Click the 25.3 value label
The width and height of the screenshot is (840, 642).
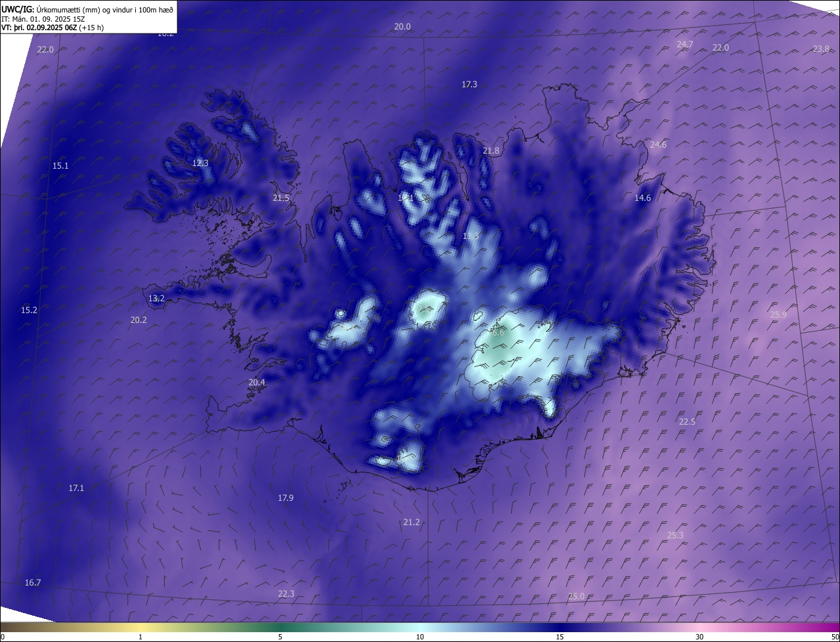675,536
